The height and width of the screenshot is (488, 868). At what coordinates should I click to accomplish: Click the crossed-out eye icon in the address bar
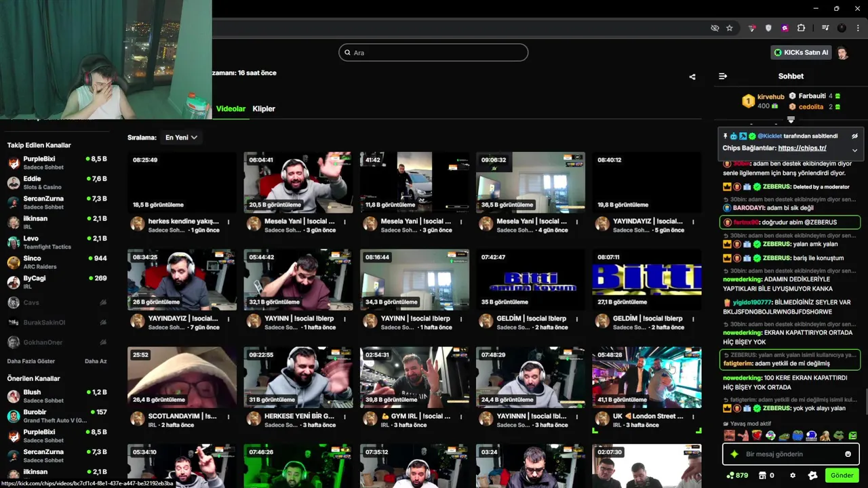[x=715, y=28]
